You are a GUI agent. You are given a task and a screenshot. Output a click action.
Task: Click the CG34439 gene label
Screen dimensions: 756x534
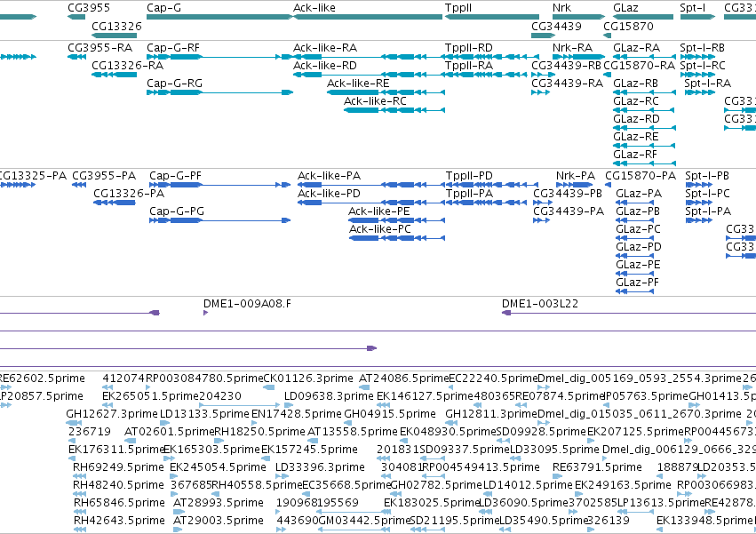pos(556,26)
